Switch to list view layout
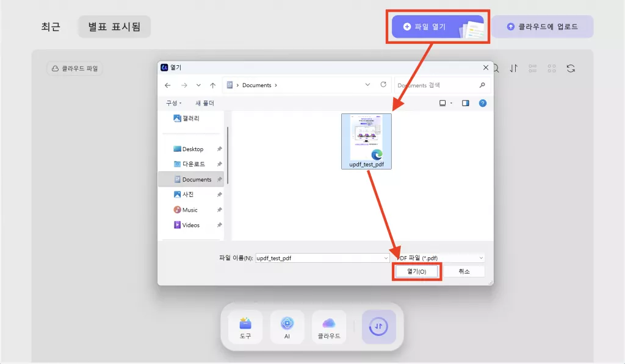This screenshot has height=364, width=625. pos(532,68)
